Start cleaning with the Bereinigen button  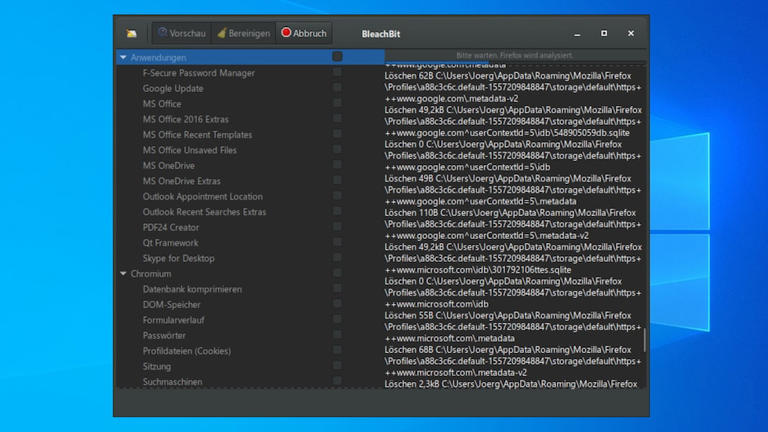point(243,33)
